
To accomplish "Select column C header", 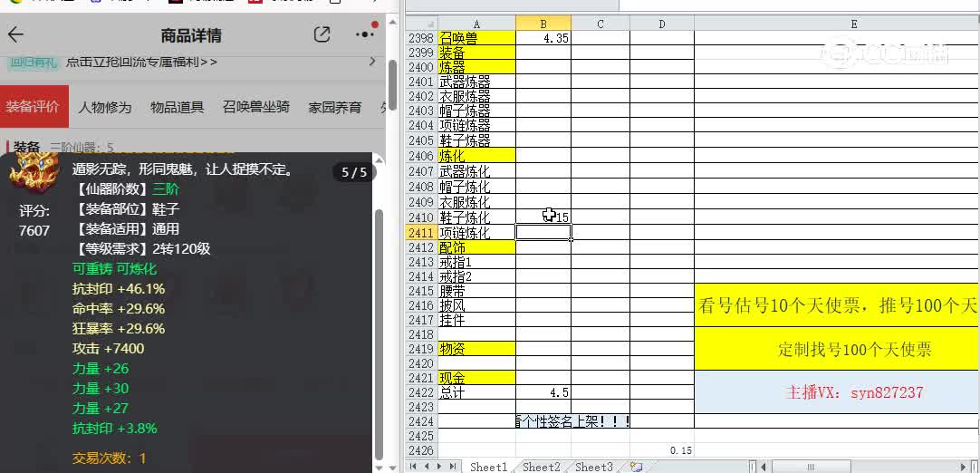I will [x=600, y=24].
